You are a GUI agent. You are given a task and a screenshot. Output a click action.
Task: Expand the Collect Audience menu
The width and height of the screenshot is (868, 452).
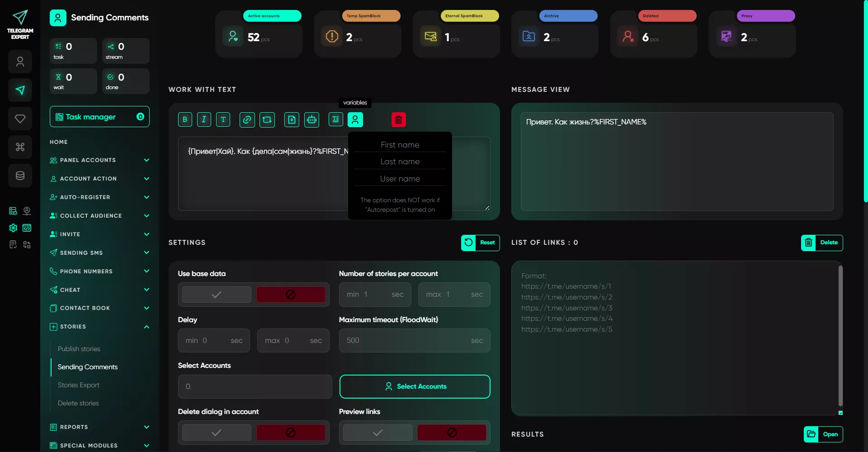(99, 216)
